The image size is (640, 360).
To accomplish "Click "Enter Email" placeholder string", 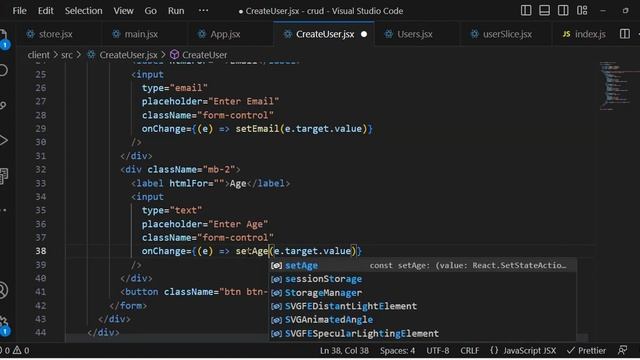I will coord(244,101).
